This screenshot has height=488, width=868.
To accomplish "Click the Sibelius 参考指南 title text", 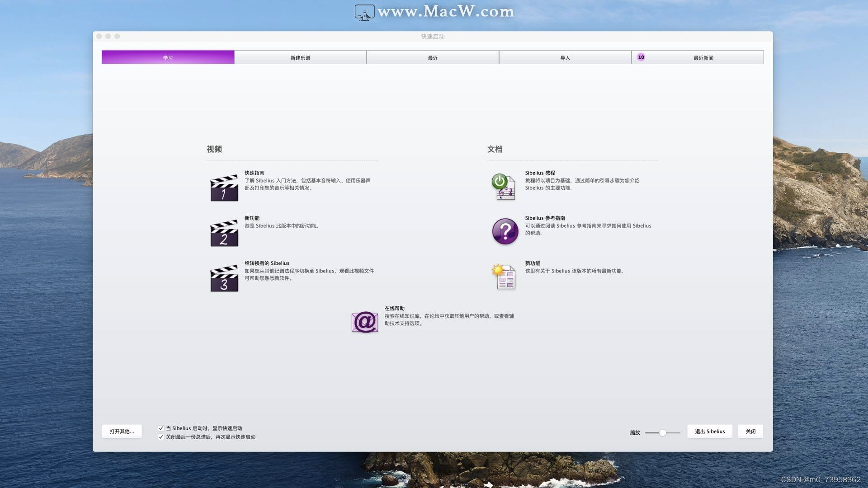I will pyautogui.click(x=545, y=218).
